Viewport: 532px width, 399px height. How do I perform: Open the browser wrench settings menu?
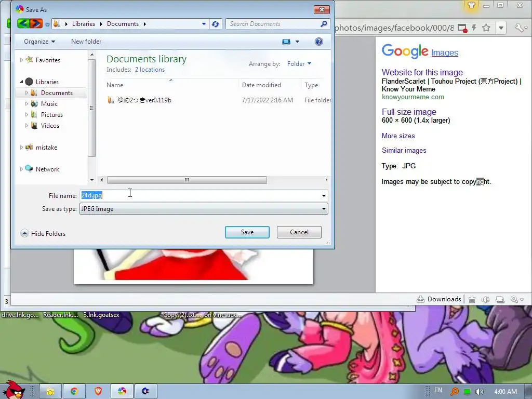[x=519, y=28]
